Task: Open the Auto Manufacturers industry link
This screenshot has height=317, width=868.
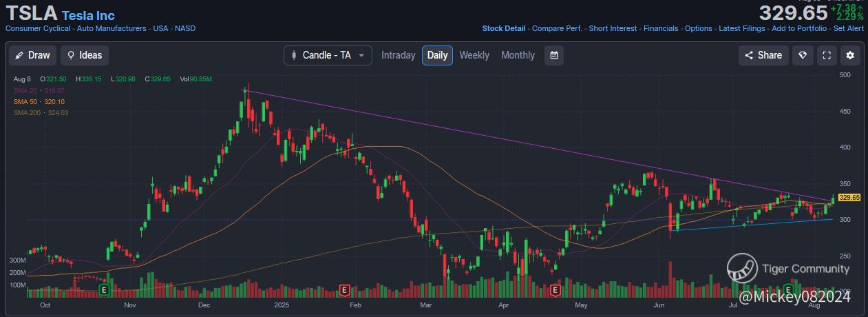Action: tap(112, 28)
